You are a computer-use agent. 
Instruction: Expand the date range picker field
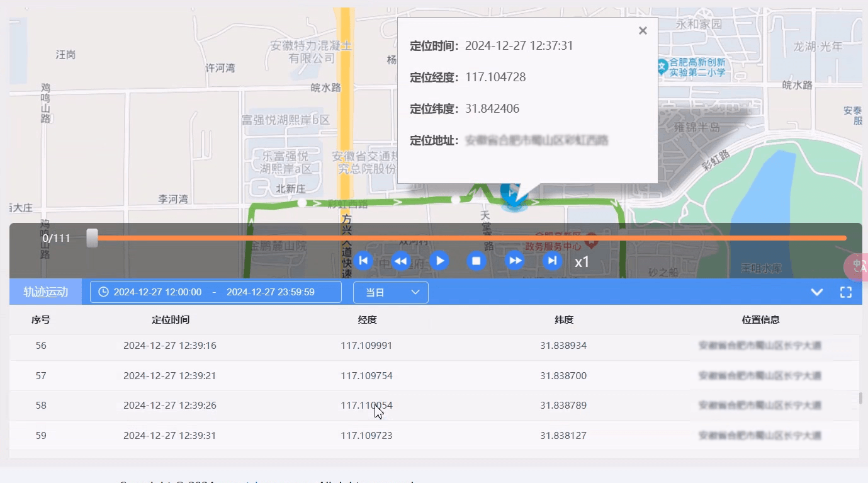215,292
